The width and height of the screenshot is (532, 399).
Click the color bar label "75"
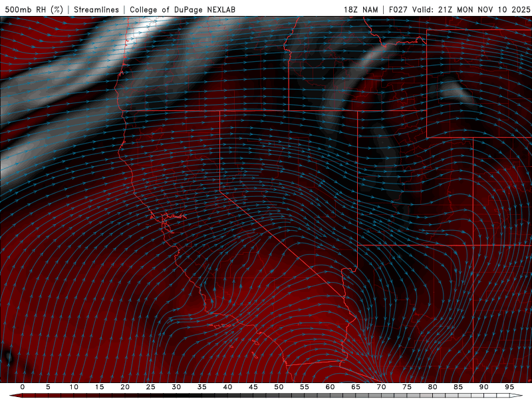point(407,387)
